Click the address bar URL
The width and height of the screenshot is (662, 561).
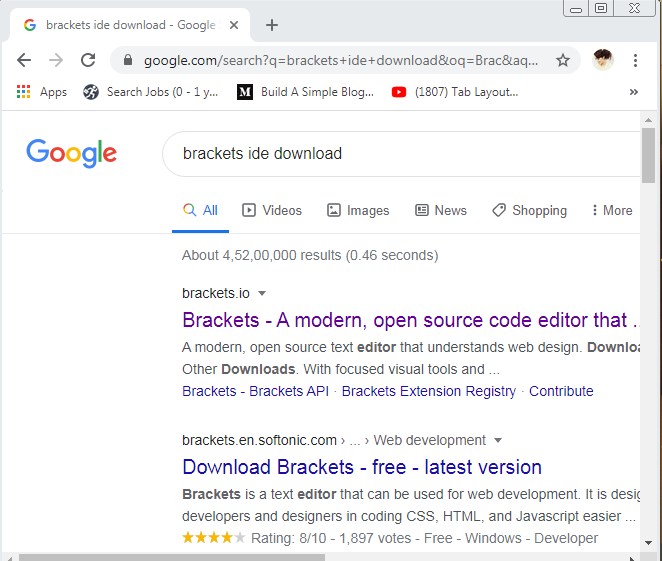(x=341, y=60)
